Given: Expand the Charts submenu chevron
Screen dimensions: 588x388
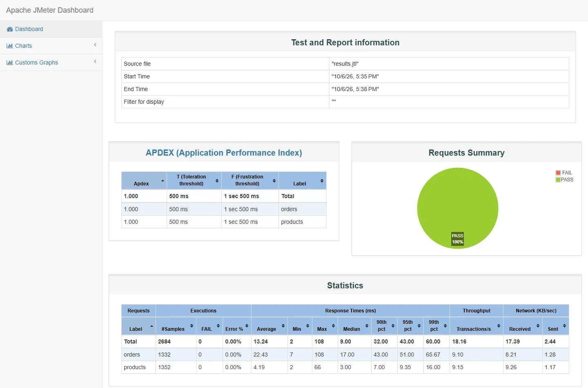Looking at the screenshot, I should tap(95, 45).
